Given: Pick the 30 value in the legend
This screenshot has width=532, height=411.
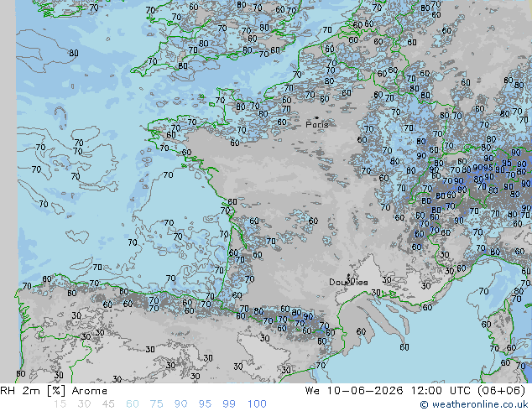Looking at the screenshot, I should (84, 404).
